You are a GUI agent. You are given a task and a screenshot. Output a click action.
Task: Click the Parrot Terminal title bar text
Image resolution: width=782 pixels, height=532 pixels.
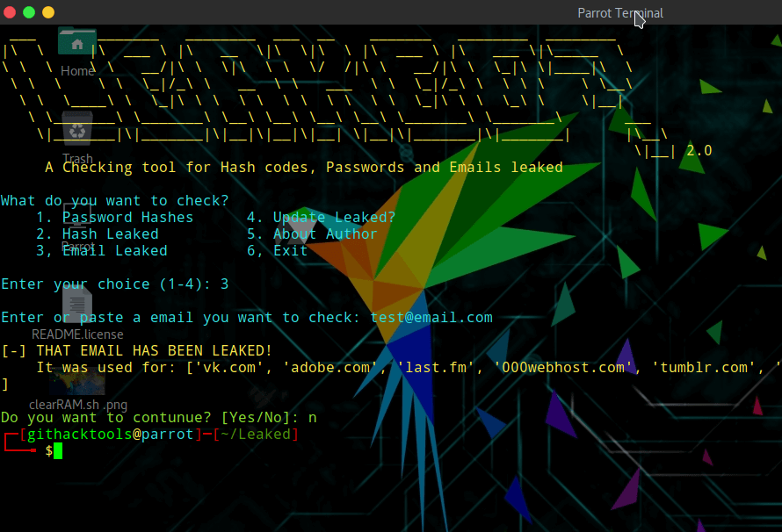point(619,12)
